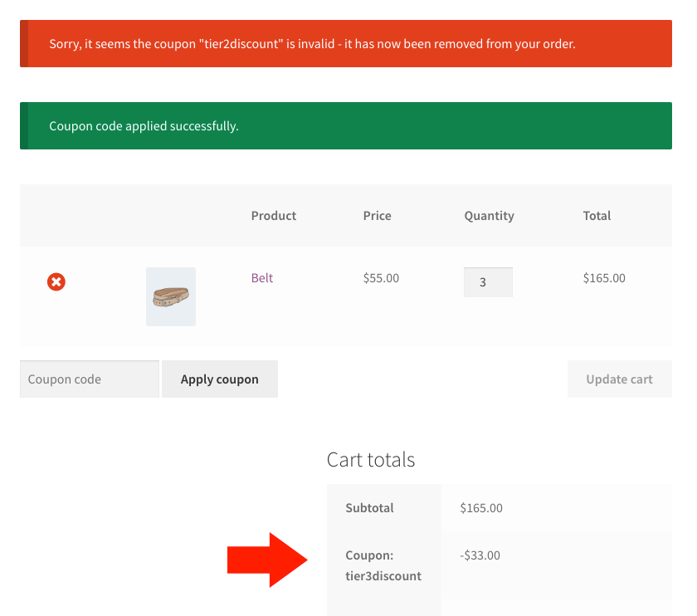Click the Product column header

pyautogui.click(x=273, y=216)
